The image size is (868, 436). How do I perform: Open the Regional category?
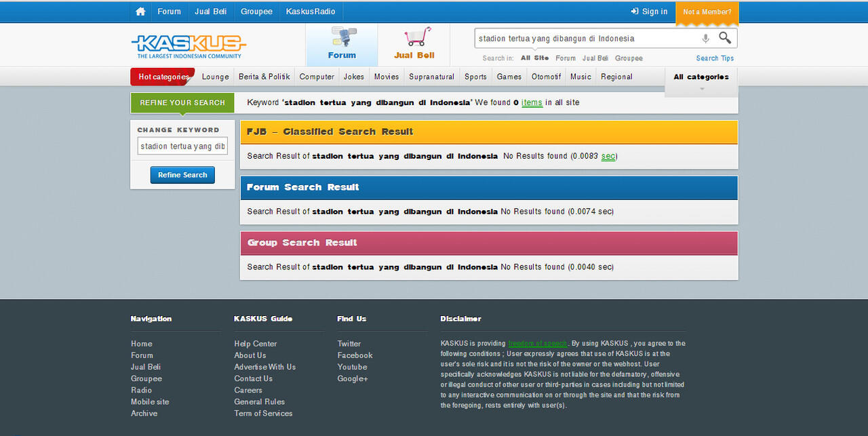tap(616, 77)
